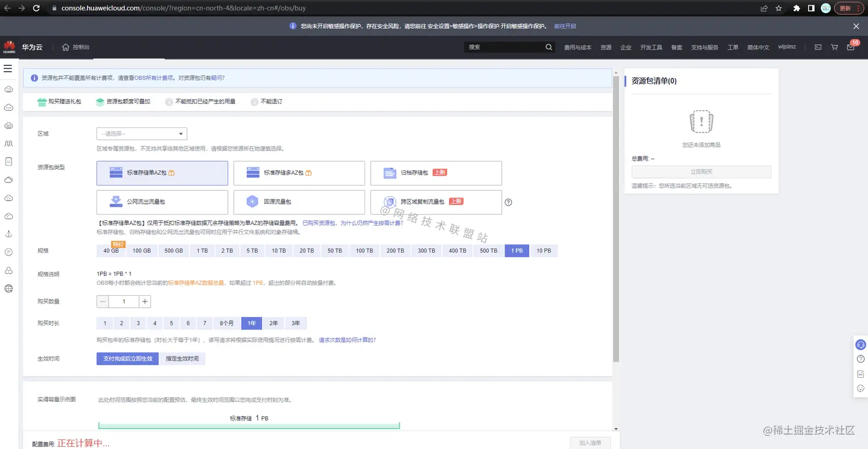Open the blue headset support icon
Image resolution: width=868 pixels, height=449 pixels.
[861, 345]
